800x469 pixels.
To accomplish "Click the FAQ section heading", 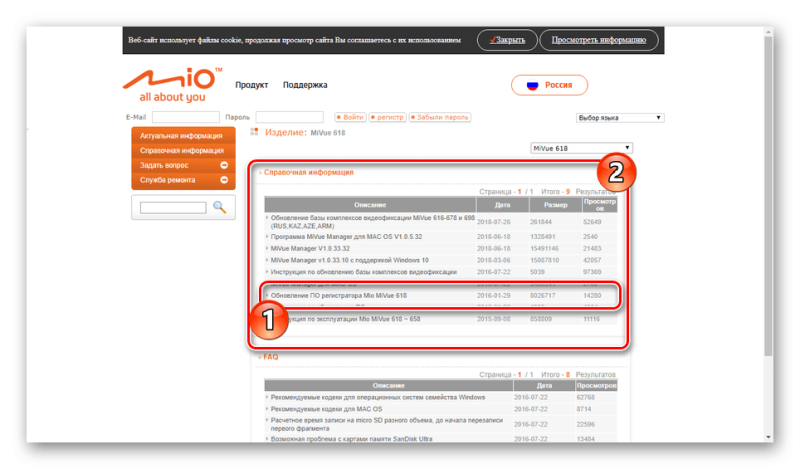I will coord(270,357).
